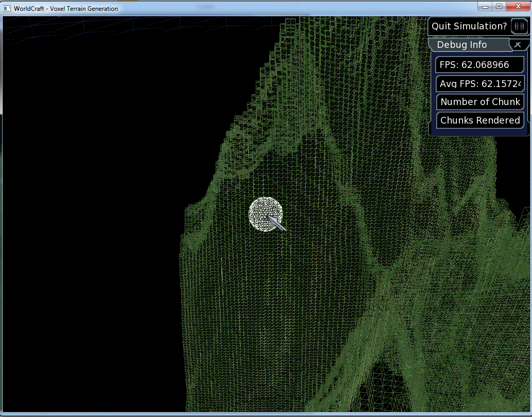Expand the truncated Avg FPS field
Screen dimensions: 532x417
[480, 83]
